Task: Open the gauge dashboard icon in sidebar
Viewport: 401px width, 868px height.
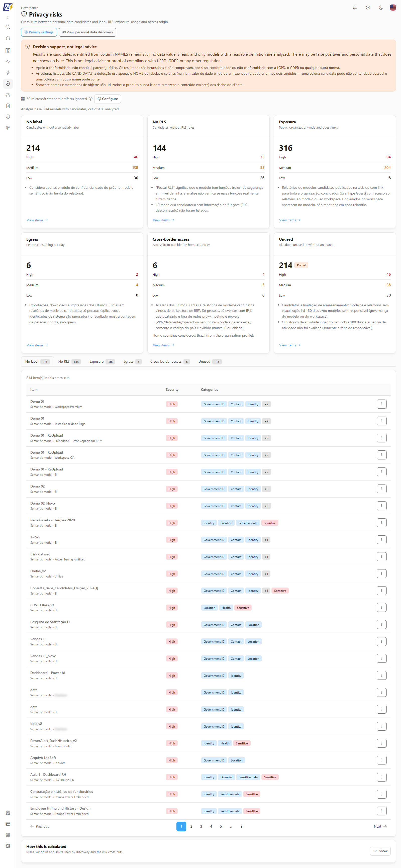Action: (x=8, y=95)
